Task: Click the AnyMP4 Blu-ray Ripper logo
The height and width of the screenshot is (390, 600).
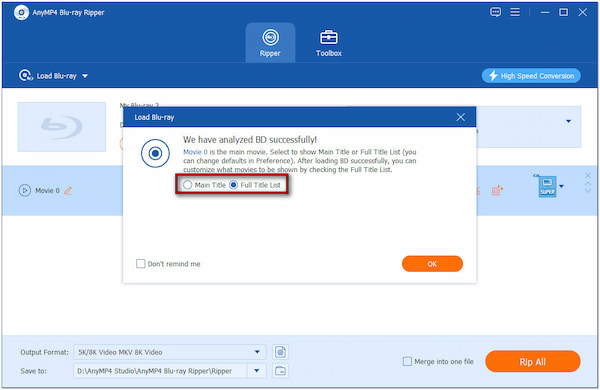Action: (21, 12)
